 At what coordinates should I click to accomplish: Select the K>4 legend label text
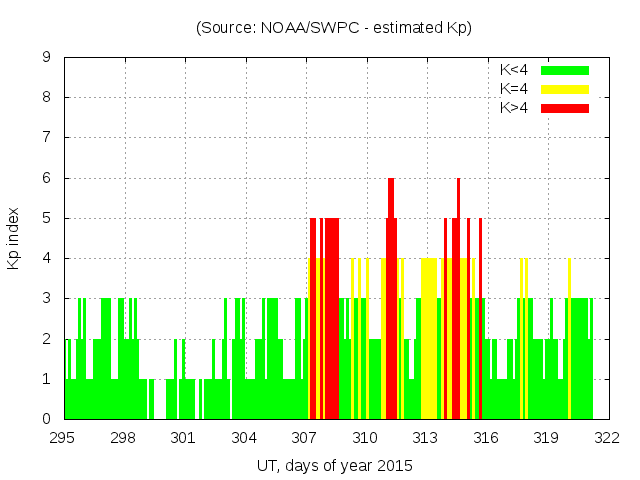514,108
